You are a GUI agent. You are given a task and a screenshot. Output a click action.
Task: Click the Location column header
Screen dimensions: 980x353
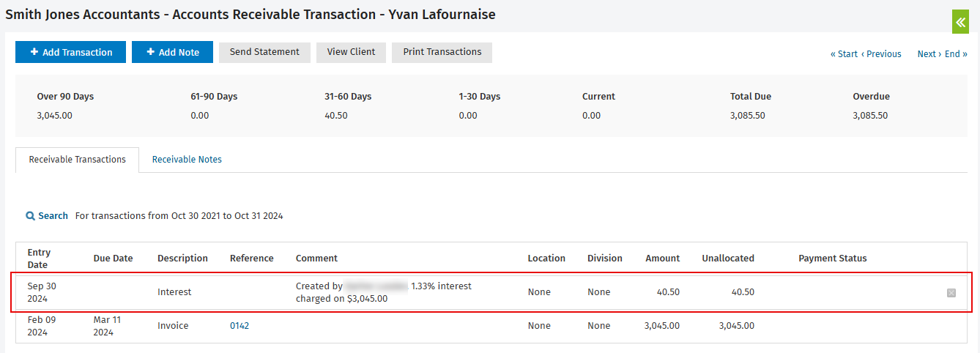[546, 259]
